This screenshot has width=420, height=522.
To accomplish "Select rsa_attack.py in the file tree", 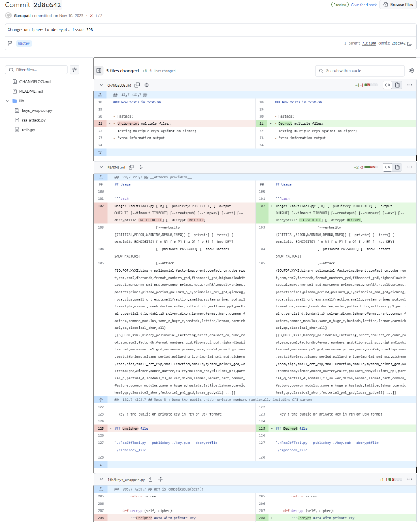I will point(34,120).
